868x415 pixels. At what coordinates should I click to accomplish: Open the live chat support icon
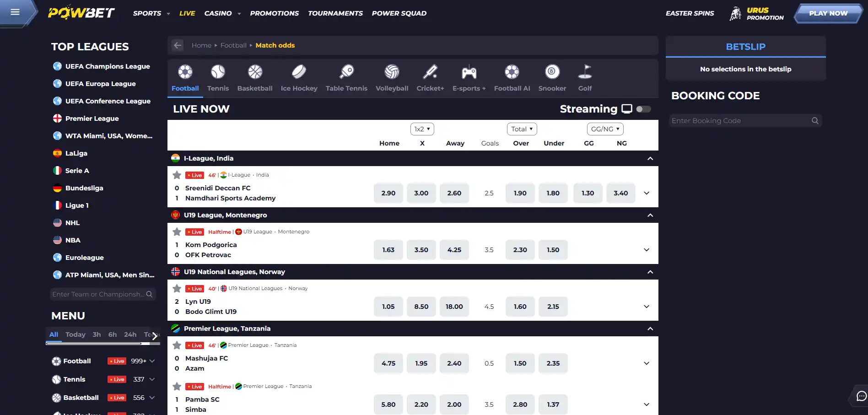[861, 396]
